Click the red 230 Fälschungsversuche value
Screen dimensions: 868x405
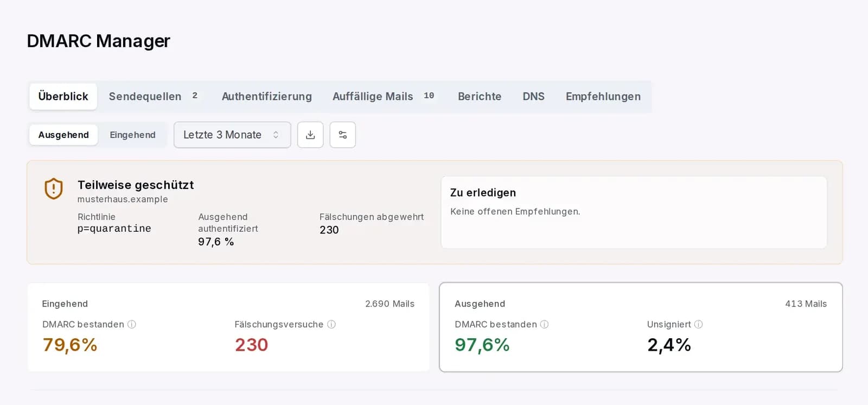[x=252, y=345]
